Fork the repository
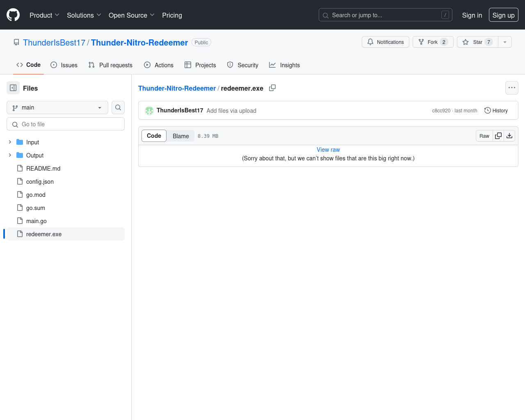This screenshot has height=420, width=525. 433,42
